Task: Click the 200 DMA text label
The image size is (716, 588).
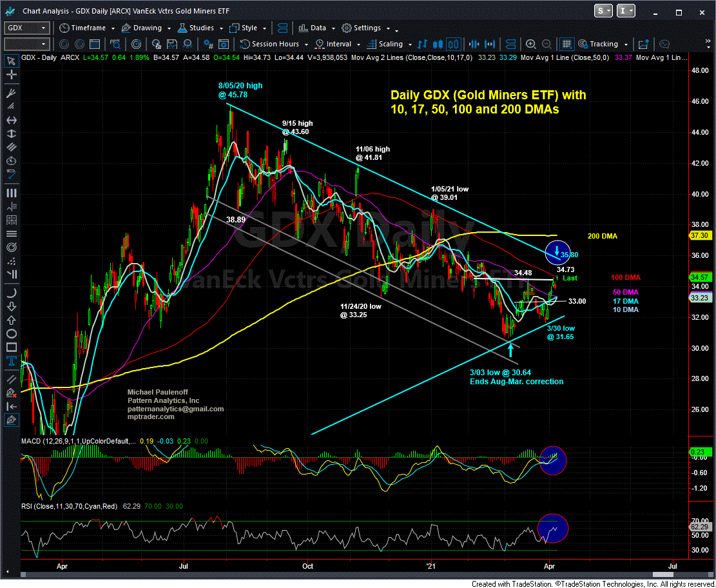Action: tap(602, 236)
